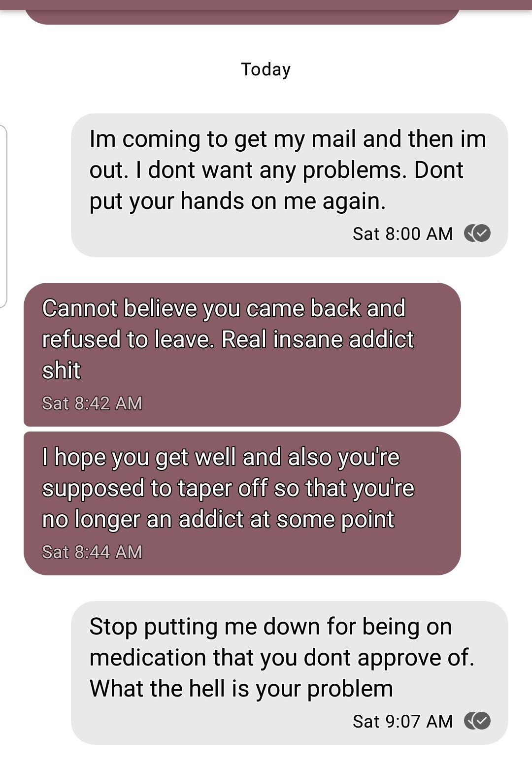The image size is (532, 765).
Task: Tap the word "medication" in last message
Action: pyautogui.click(x=148, y=658)
